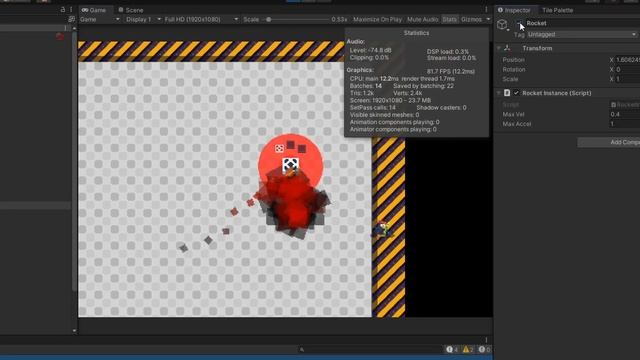Toggle the Stats overlay button
This screenshot has width=640, height=360.
449,19
